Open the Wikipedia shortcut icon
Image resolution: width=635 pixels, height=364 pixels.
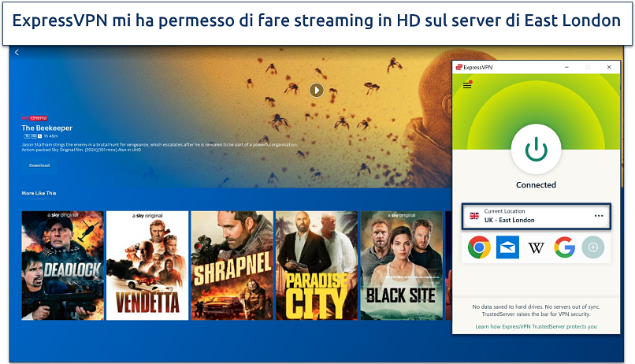coord(537,248)
